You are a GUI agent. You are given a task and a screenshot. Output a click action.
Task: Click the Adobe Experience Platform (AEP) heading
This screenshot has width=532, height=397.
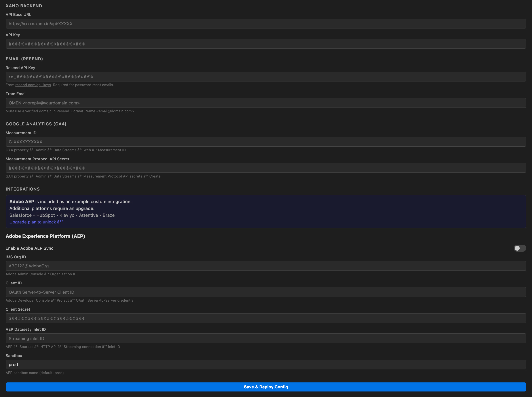46,236
